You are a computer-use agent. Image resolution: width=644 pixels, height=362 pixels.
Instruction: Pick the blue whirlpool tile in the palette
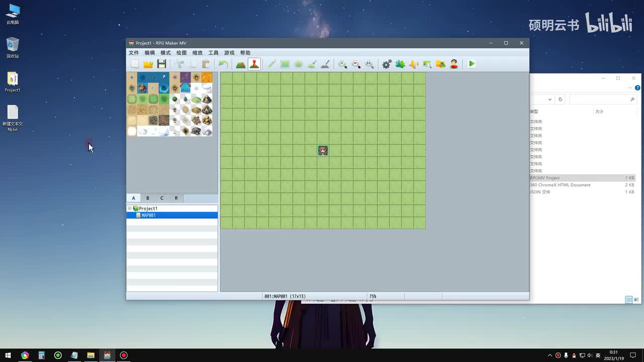point(164,88)
